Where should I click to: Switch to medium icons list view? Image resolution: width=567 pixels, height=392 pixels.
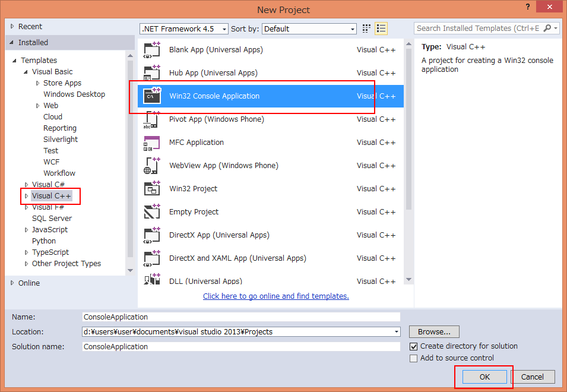[381, 29]
